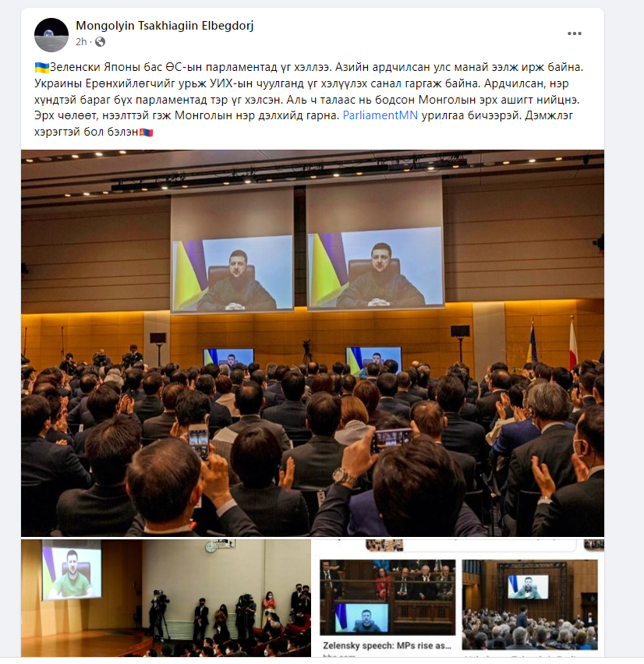
Task: Open bottom-left photo with green-shirt Zelensky screen
Action: 165,598
